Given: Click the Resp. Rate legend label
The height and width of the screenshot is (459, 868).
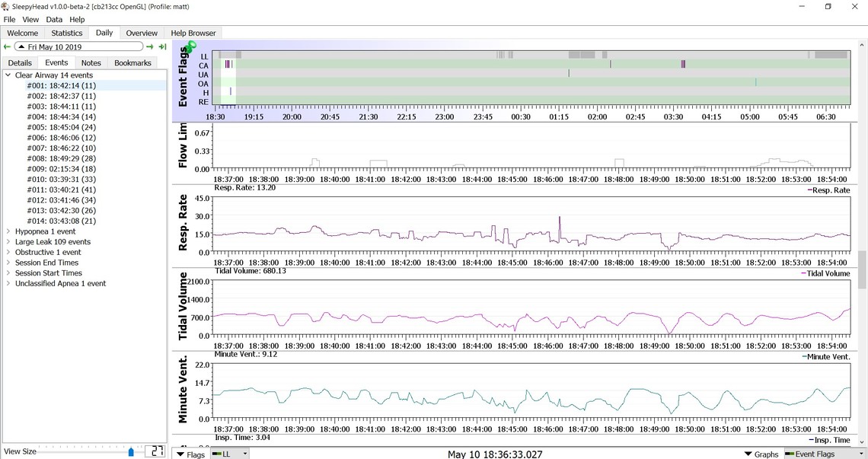Looking at the screenshot, I should (x=828, y=190).
